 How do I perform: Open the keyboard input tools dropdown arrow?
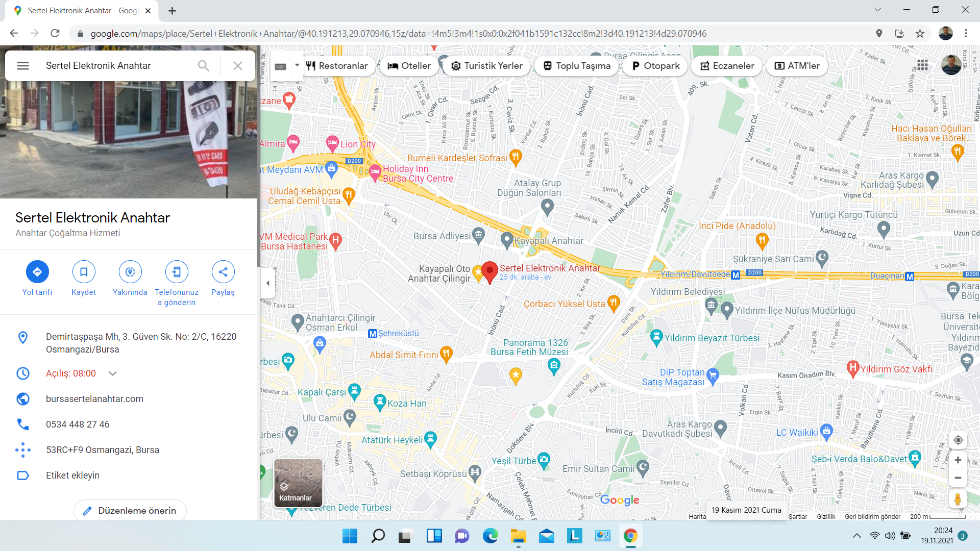pyautogui.click(x=297, y=65)
